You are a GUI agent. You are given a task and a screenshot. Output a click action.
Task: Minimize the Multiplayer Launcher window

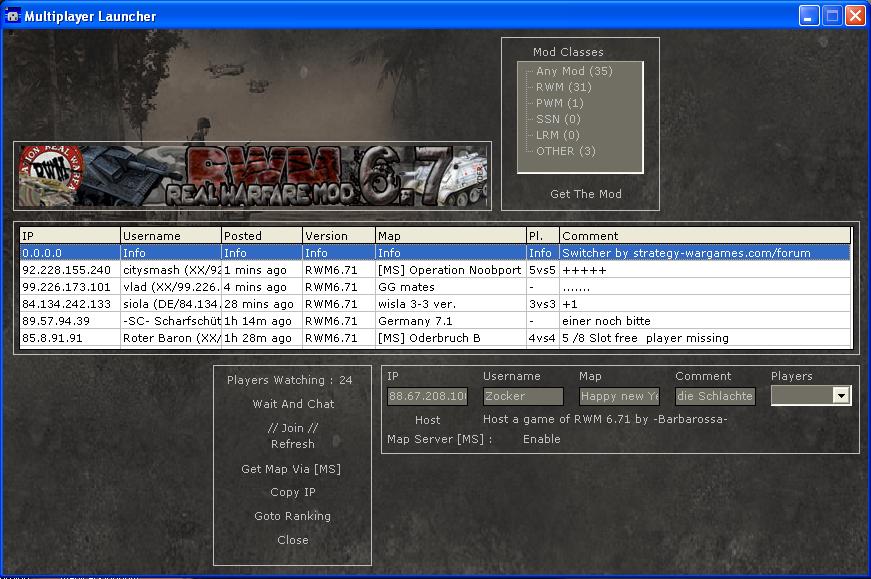click(809, 16)
